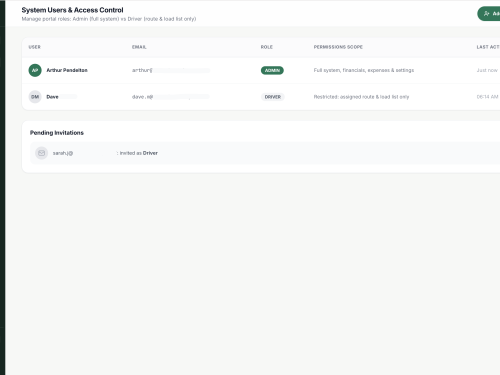Click the envelope icon beside sarah.j invitation

(x=42, y=153)
